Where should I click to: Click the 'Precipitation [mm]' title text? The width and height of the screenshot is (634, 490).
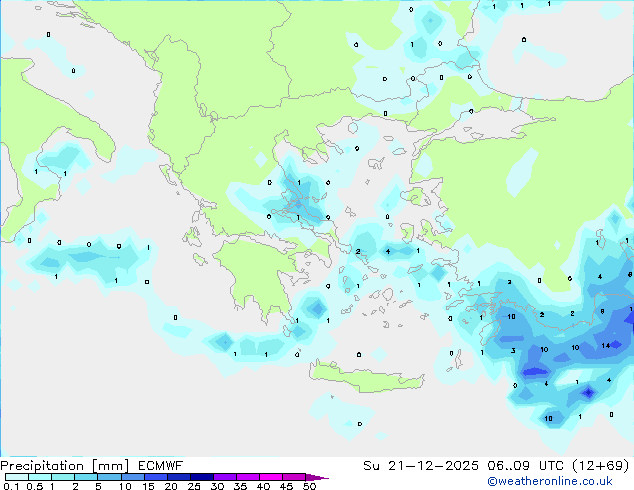coord(64,466)
